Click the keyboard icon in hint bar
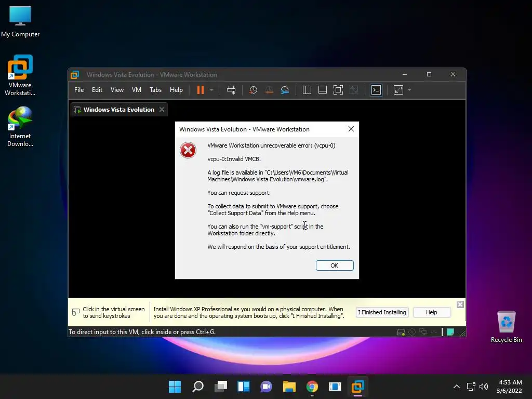This screenshot has height=399, width=532. [76, 312]
